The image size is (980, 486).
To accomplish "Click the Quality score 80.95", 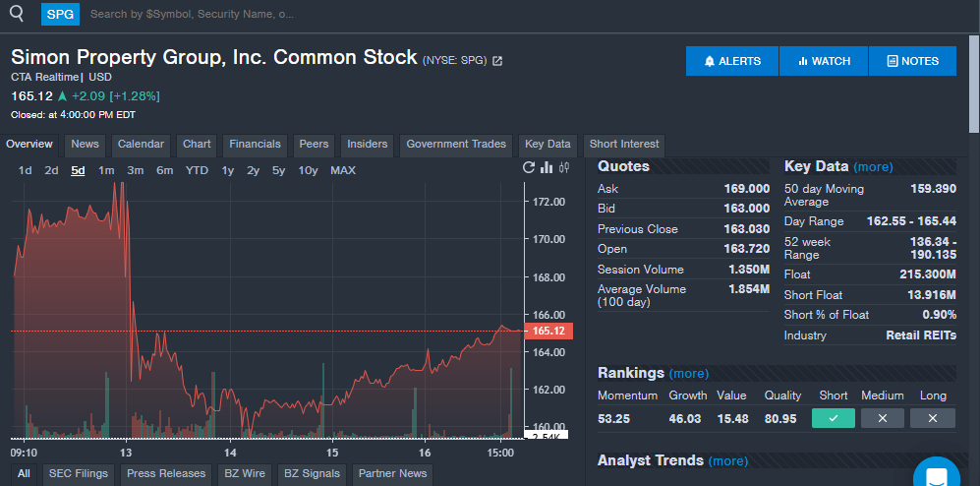I will point(780,419).
